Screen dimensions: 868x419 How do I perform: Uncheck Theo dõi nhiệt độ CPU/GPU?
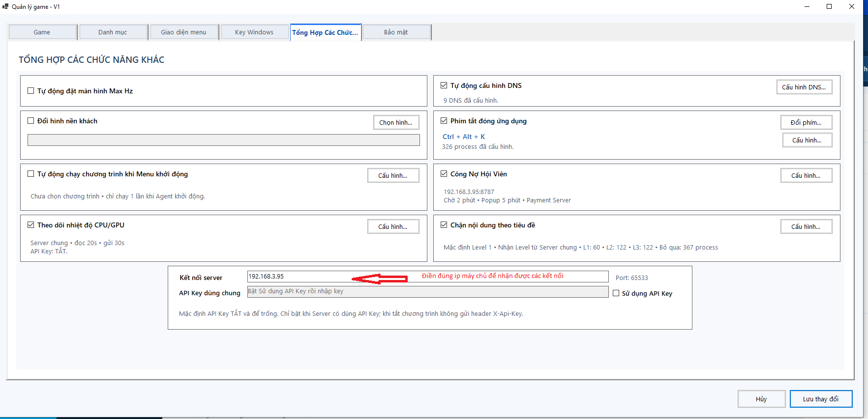tap(31, 225)
